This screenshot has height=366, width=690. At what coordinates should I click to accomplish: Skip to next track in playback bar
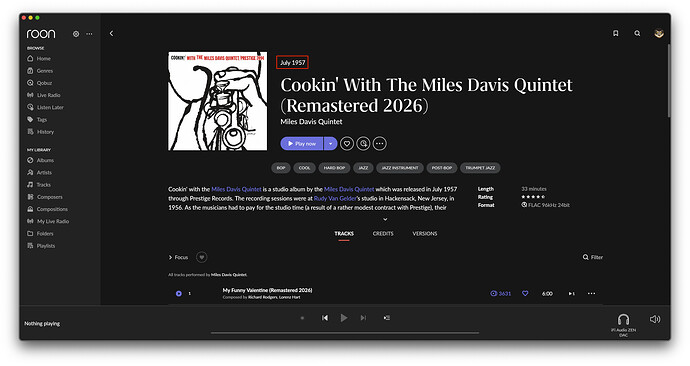[x=363, y=318]
